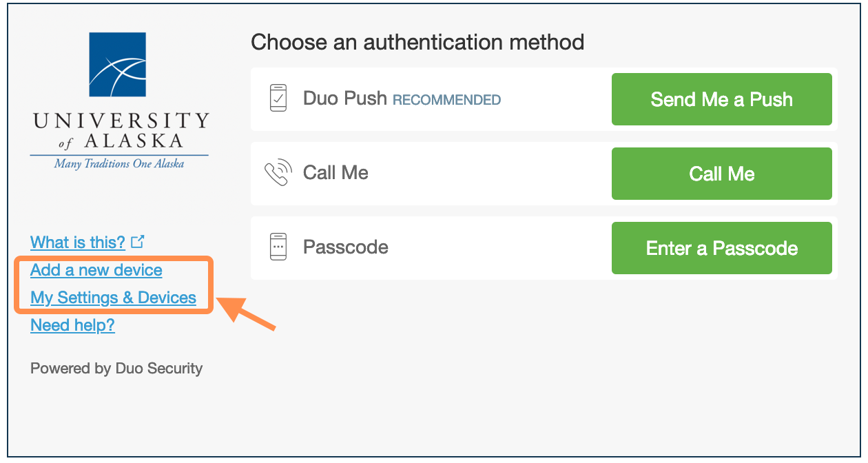Image resolution: width=868 pixels, height=463 pixels.
Task: Go to My Settings & Devices
Action: [x=113, y=298]
